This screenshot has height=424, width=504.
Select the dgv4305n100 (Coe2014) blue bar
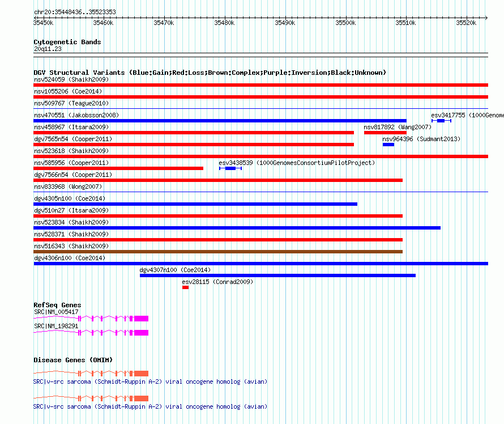[x=195, y=204]
